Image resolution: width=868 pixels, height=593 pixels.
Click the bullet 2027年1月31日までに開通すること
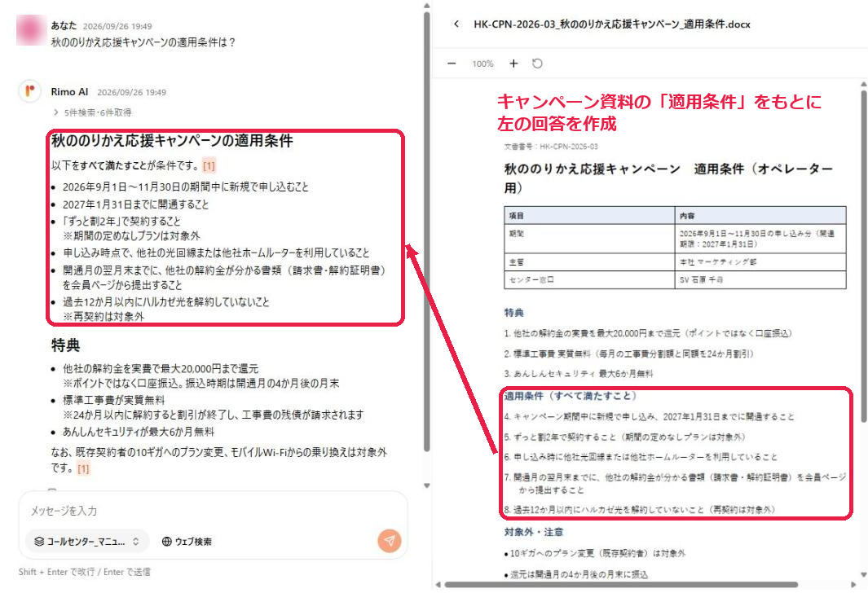pyautogui.click(x=135, y=204)
